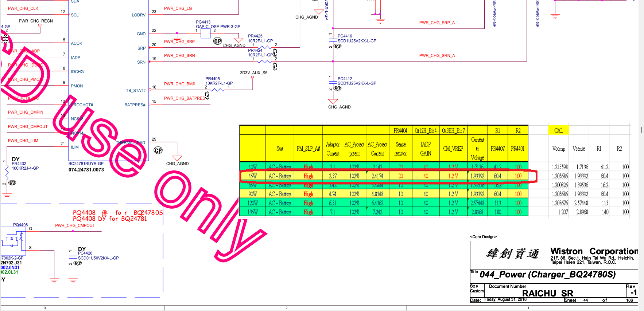Click the ground triangle under pin 29
The image size is (644, 311).
[x=177, y=158]
